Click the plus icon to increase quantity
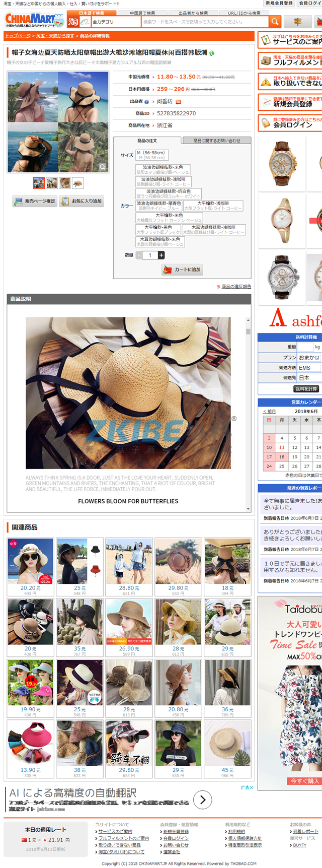This screenshot has height=868, width=322. (161, 255)
